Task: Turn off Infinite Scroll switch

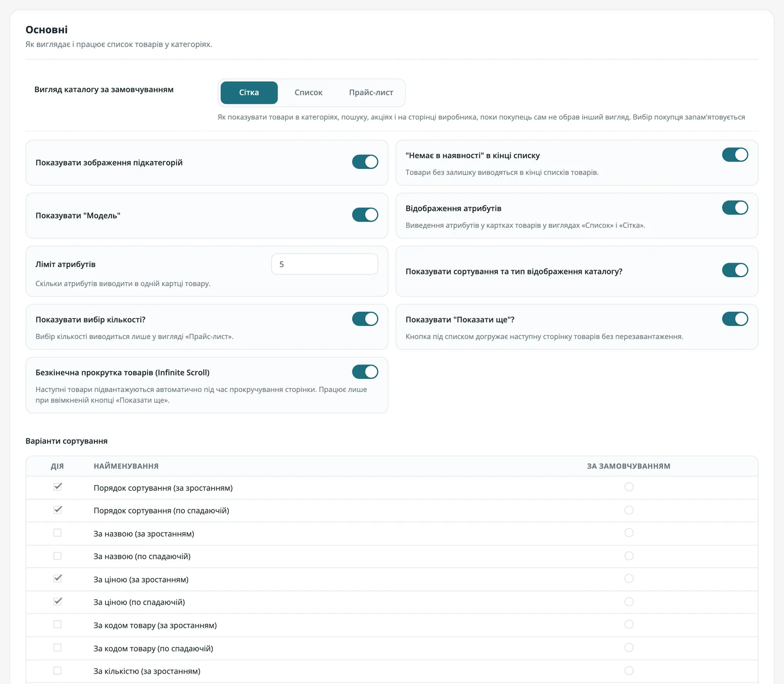Action: coord(365,372)
